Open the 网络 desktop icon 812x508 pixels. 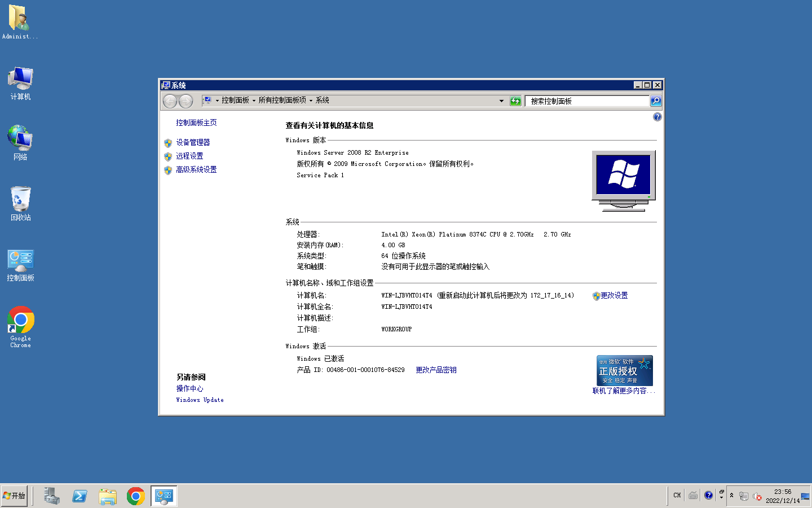coord(20,138)
